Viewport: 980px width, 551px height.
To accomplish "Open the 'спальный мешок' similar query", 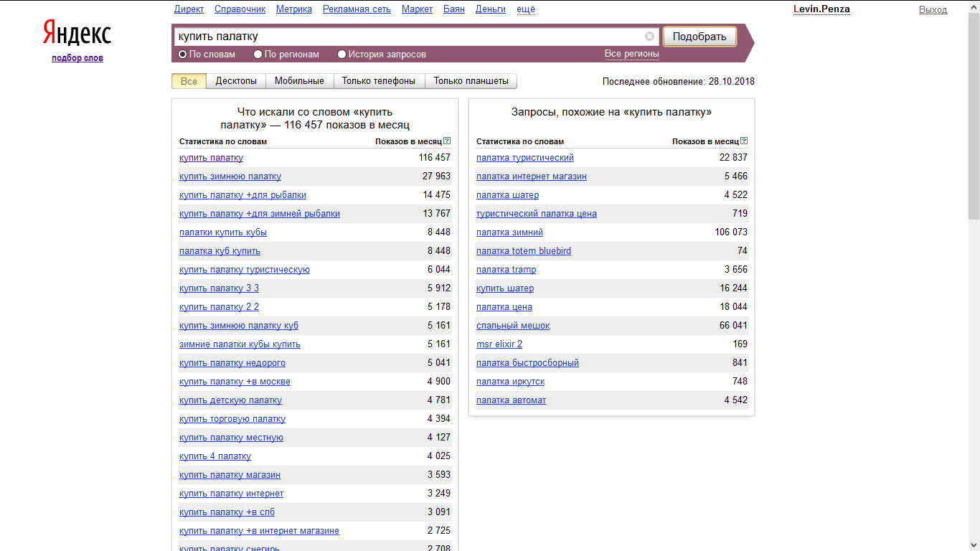I will pyautogui.click(x=513, y=326).
